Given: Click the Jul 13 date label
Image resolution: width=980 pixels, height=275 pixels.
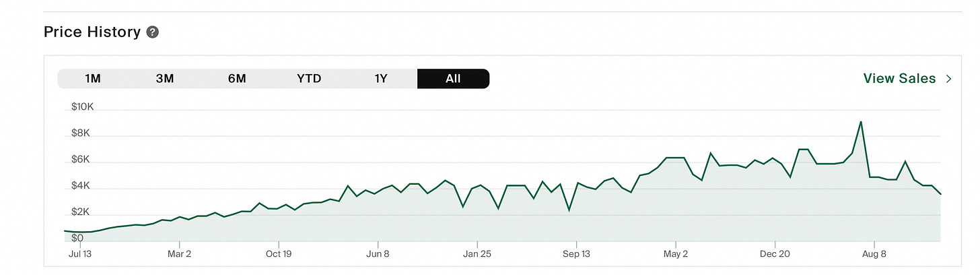Looking at the screenshot, I should (x=80, y=254).
